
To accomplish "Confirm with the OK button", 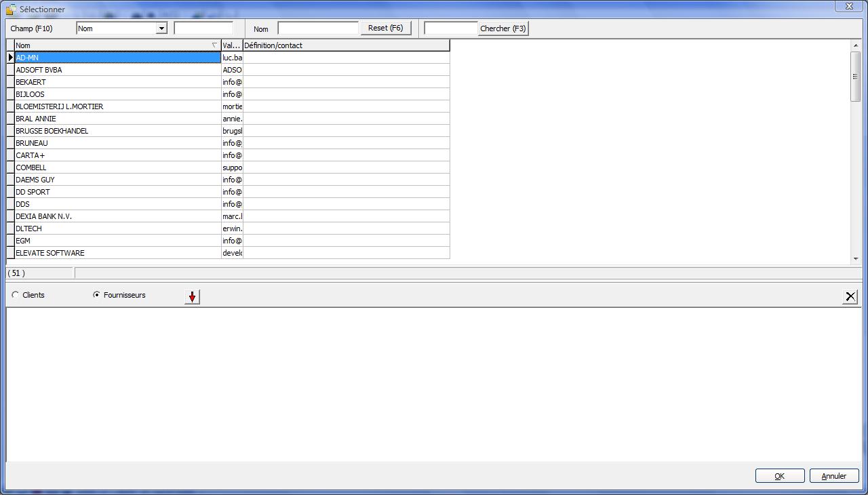I will point(780,476).
